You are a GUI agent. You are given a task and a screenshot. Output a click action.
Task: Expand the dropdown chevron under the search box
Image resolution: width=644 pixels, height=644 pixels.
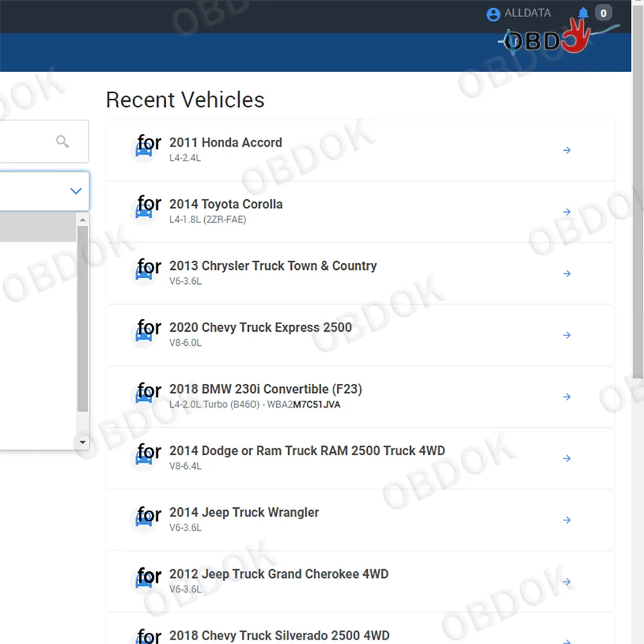[76, 191]
